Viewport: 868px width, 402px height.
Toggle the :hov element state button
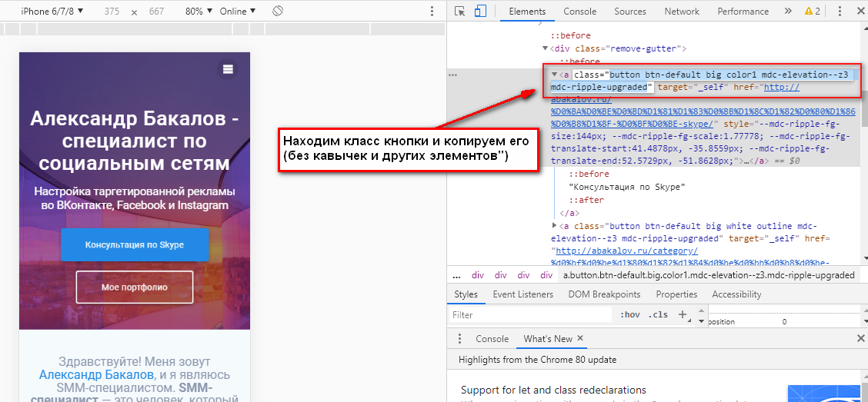(x=630, y=314)
